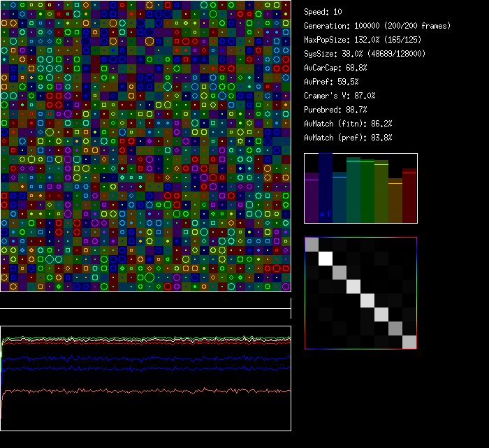Click the AvPref statistic
489x448 pixels.
tap(331, 82)
